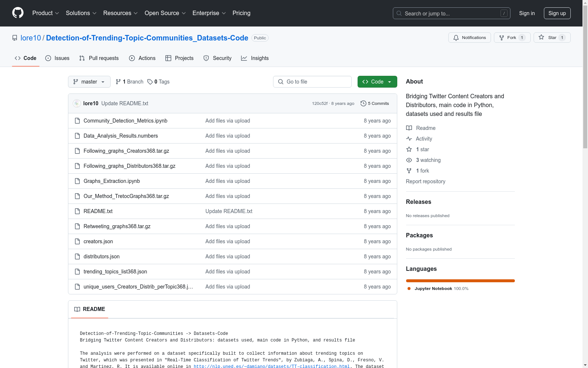
Task: Expand the Solutions menu
Action: (x=81, y=13)
